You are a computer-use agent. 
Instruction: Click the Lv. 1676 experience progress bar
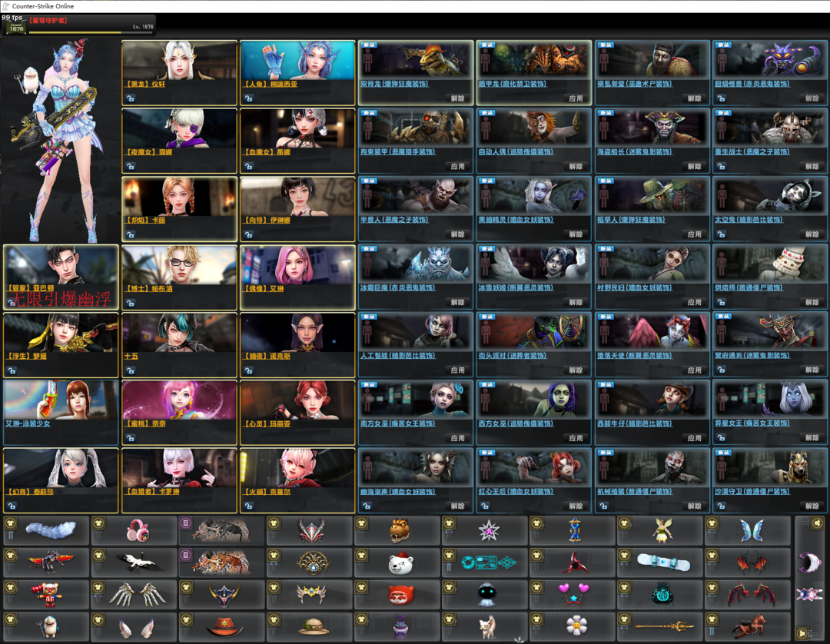(91, 33)
